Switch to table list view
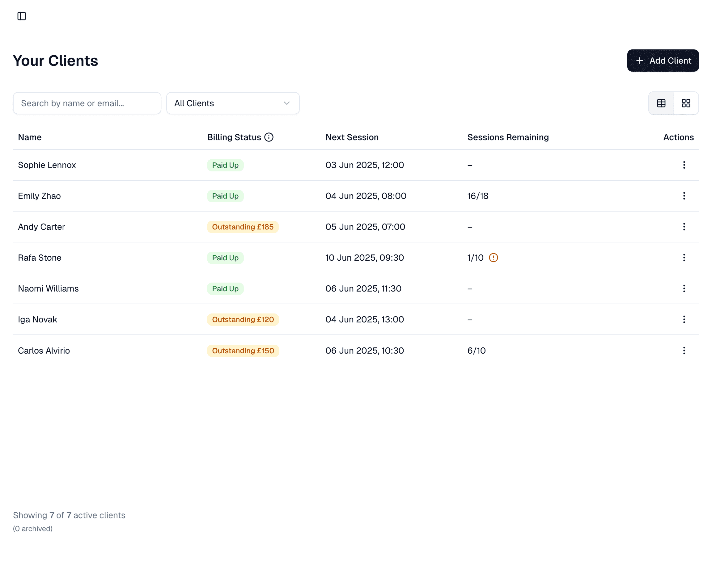Viewport: 712px width, 588px height. (661, 103)
